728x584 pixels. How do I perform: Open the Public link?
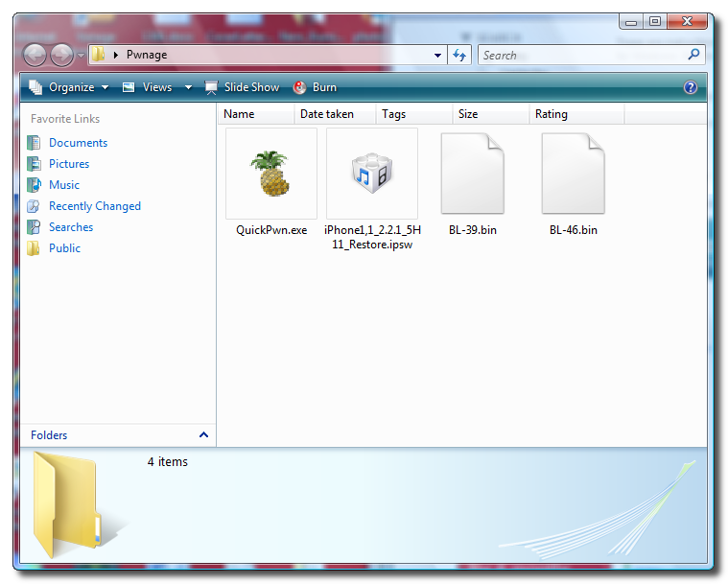64,248
